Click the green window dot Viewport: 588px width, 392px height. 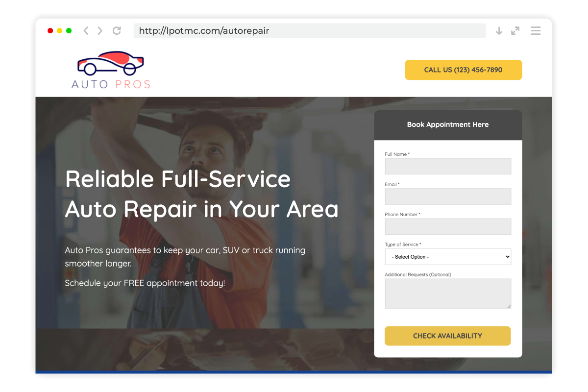[x=69, y=31]
